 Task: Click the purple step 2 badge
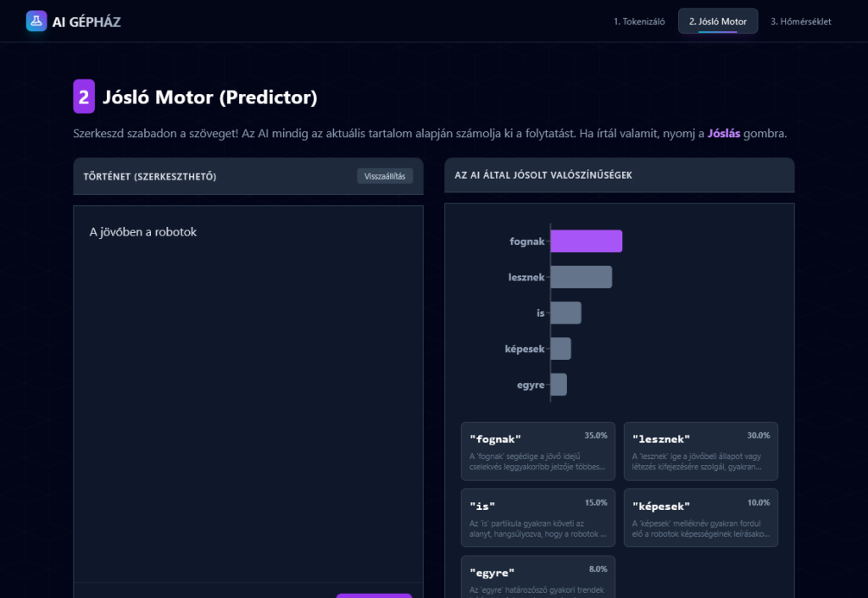[x=84, y=97]
